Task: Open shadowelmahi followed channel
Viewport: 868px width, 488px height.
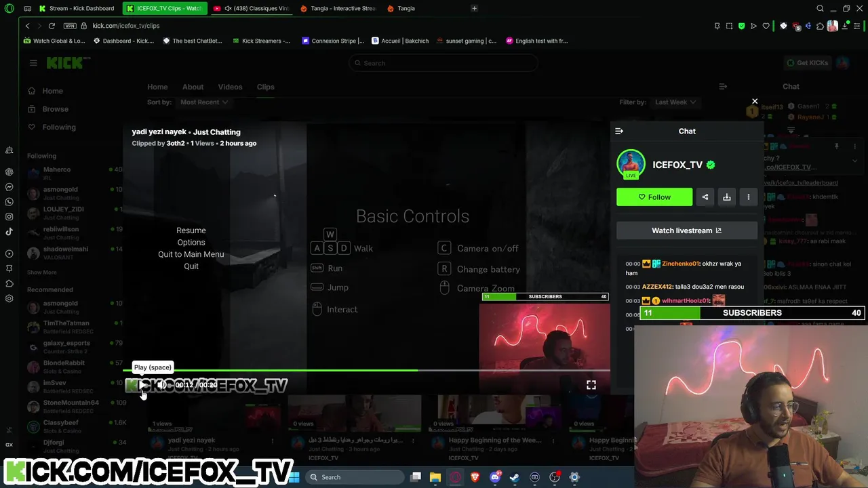Action: click(75, 253)
